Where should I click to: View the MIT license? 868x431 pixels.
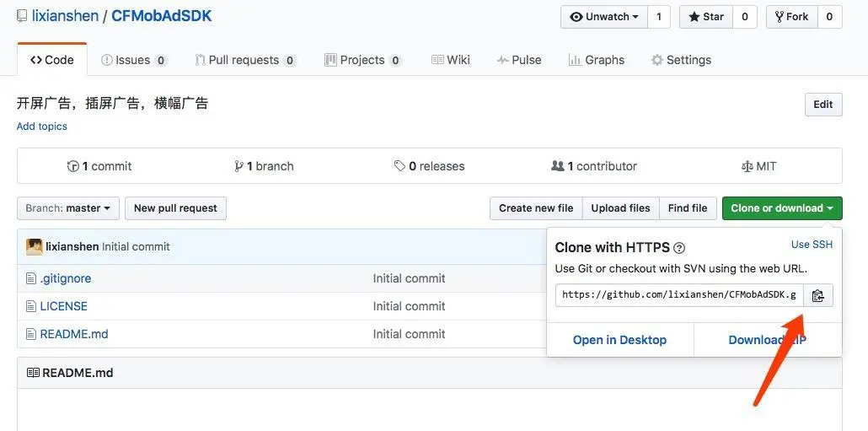pos(758,166)
